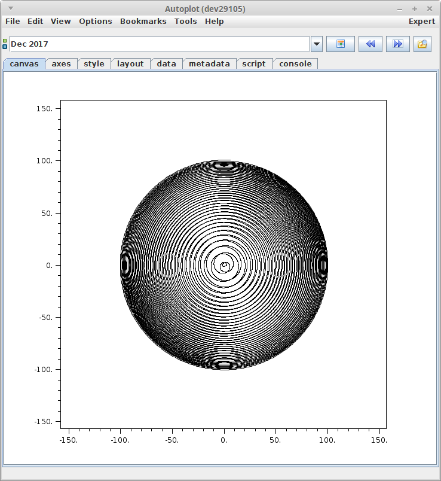Switch to the style tab
This screenshot has width=441, height=481.
(94, 64)
